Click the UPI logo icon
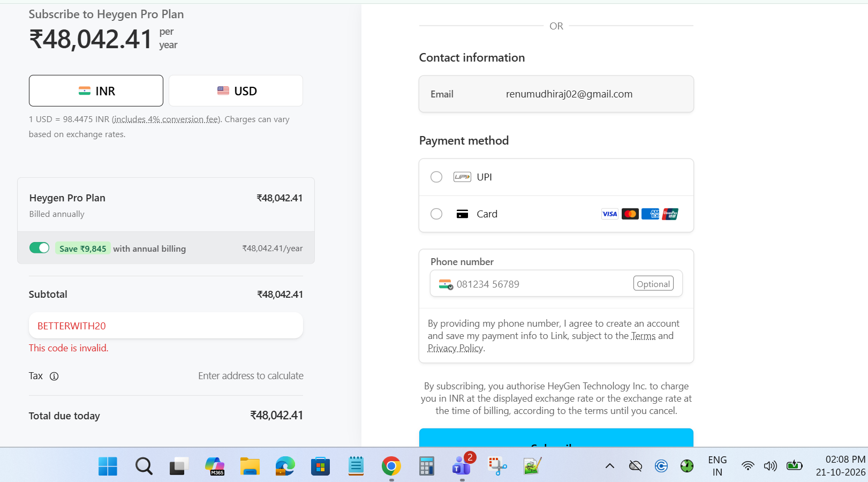868x482 pixels. (x=462, y=177)
